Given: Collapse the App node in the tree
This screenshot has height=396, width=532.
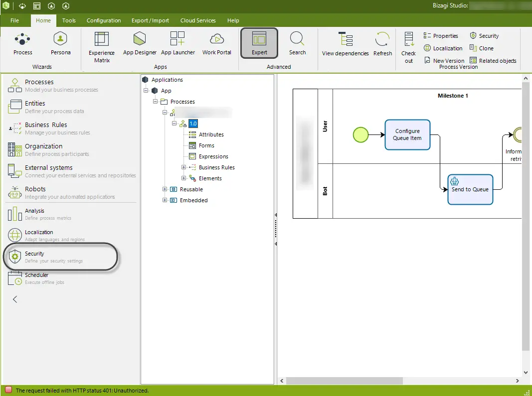Looking at the screenshot, I should [146, 91].
